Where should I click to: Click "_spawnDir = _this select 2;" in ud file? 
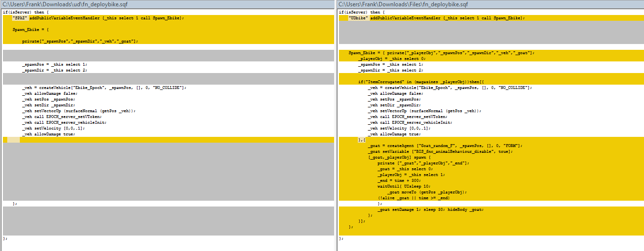(x=55, y=70)
